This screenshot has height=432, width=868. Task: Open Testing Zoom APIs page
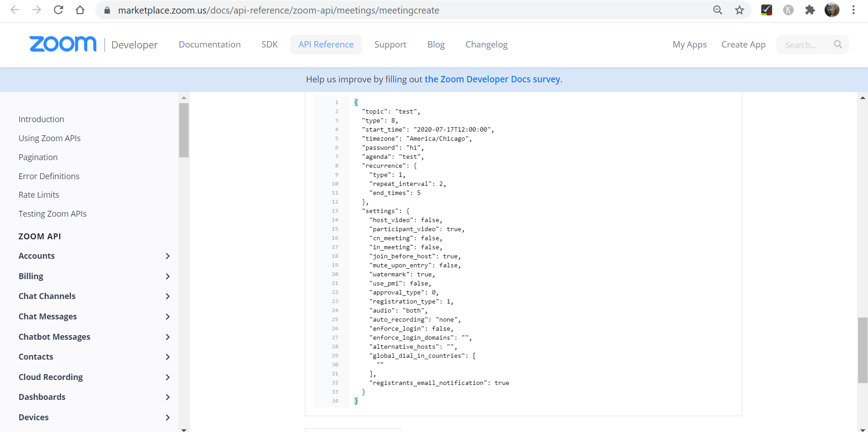tap(52, 214)
